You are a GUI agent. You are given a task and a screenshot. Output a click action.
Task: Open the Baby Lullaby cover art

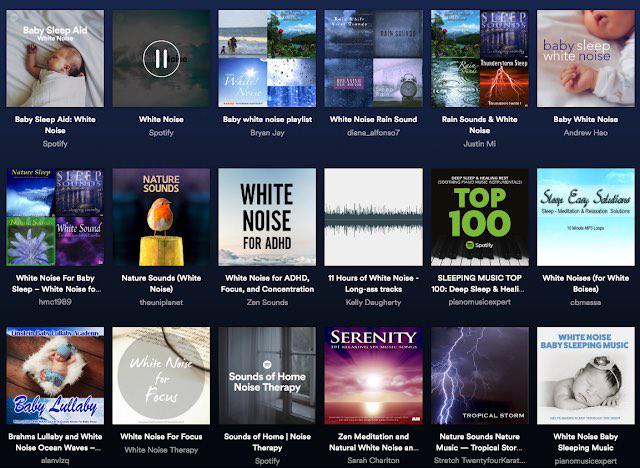coord(55,375)
